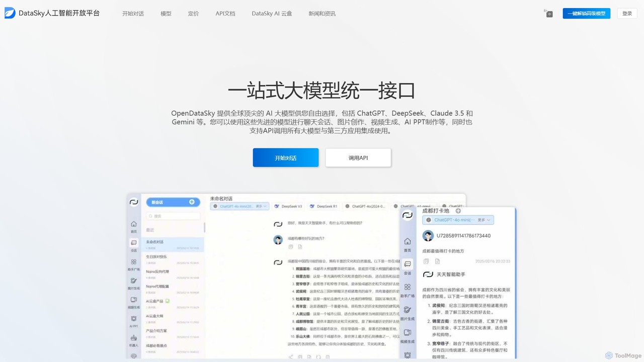Click the 一键解锁高级模型 button

click(587, 14)
